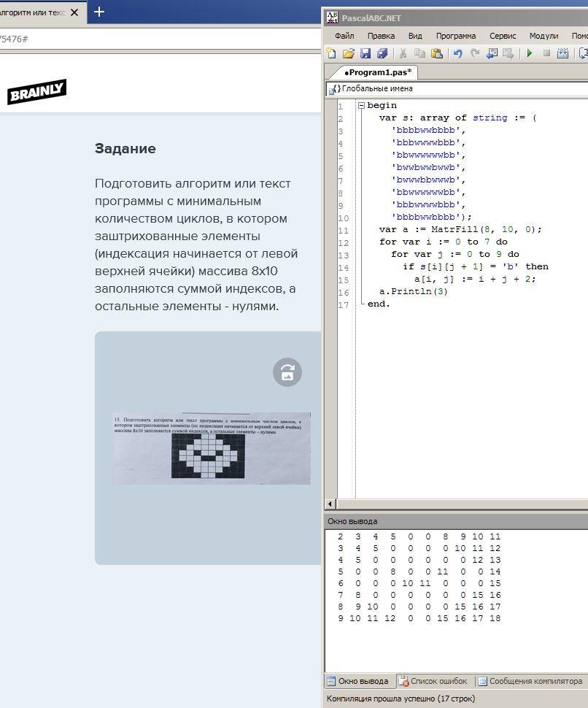Click the task picture thumbnail on Brainly
The height and width of the screenshot is (708, 588).
[x=211, y=448]
